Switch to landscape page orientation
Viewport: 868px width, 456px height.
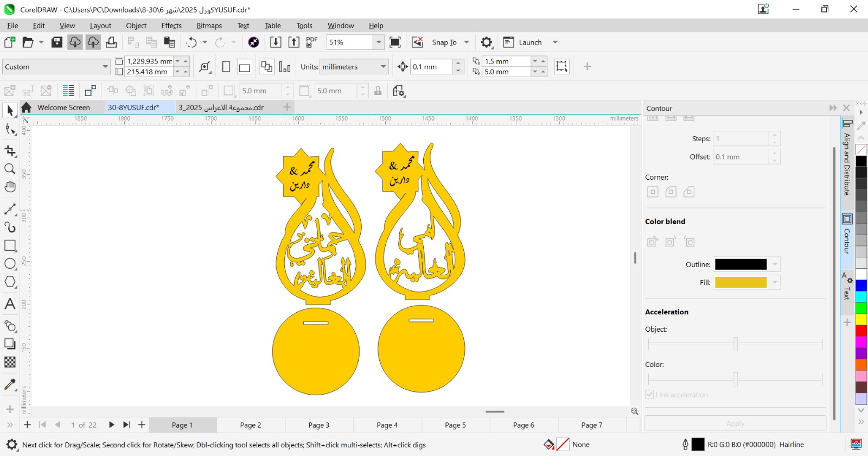click(x=245, y=67)
